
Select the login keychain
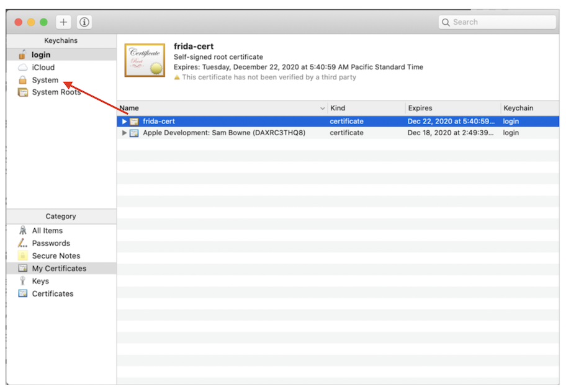(x=61, y=55)
